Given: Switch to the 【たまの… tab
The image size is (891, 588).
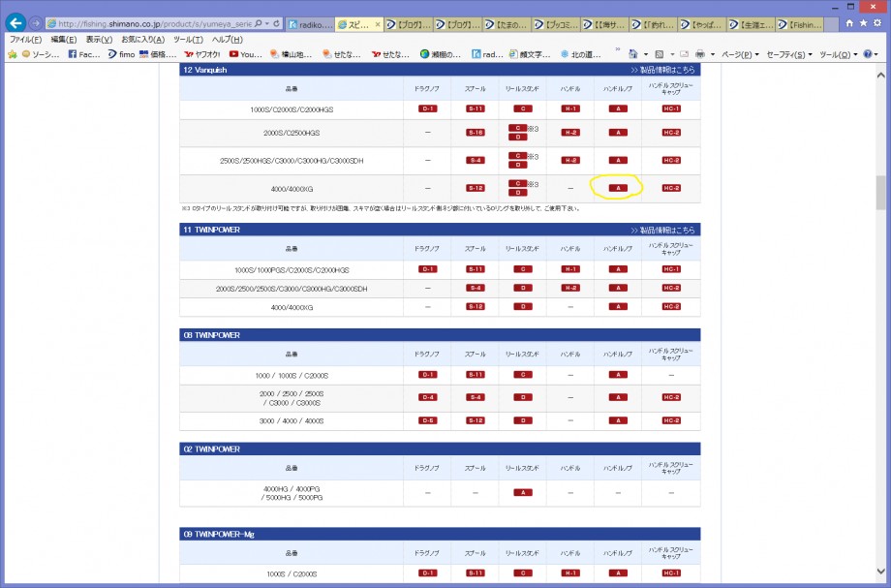Looking at the screenshot, I should (507, 24).
